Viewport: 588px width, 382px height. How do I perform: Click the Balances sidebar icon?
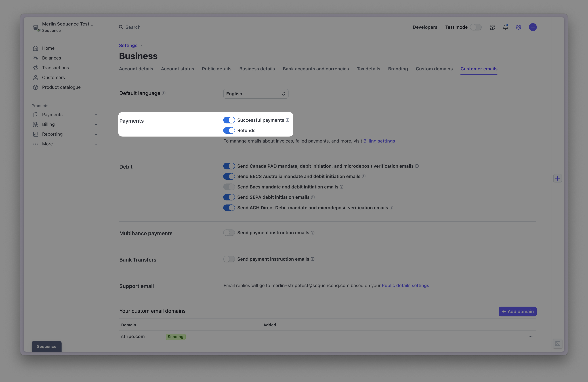[36, 58]
